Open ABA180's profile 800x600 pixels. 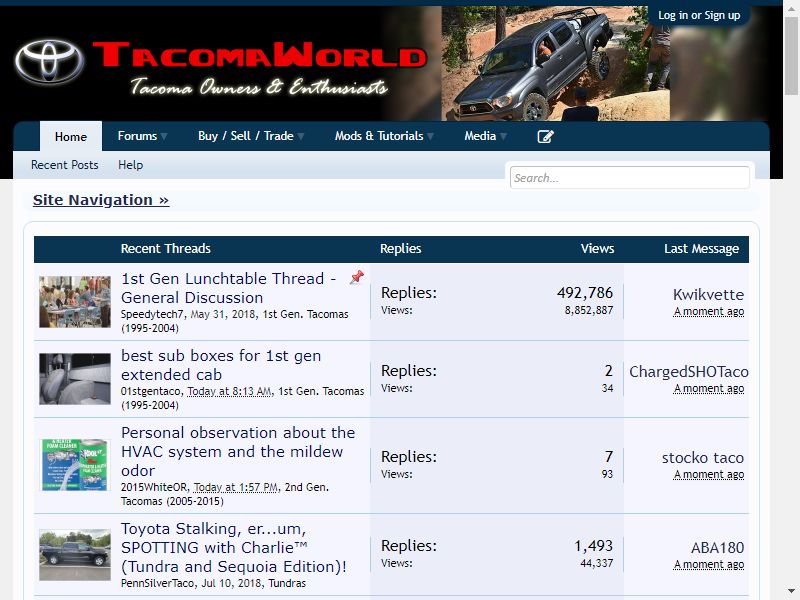(x=717, y=547)
